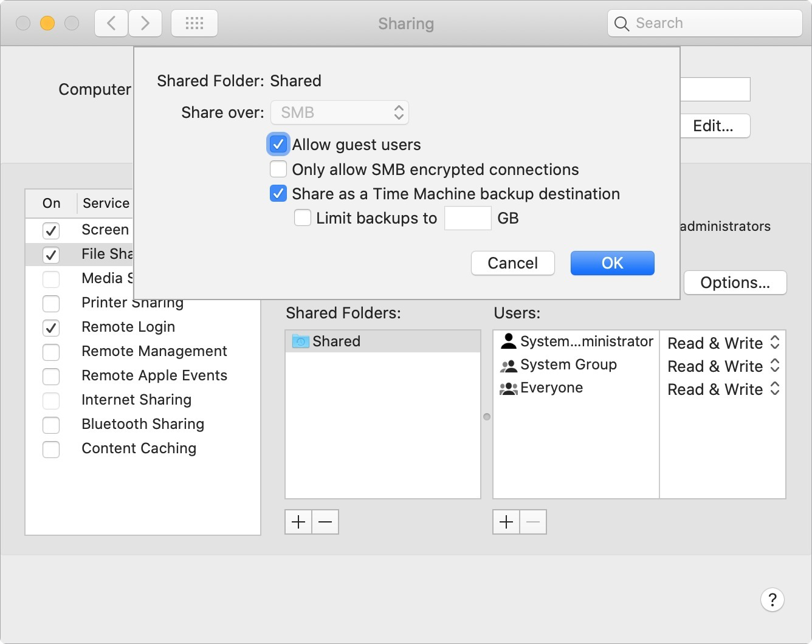
Task: Open the Share over SMB dropdown
Action: tap(340, 112)
